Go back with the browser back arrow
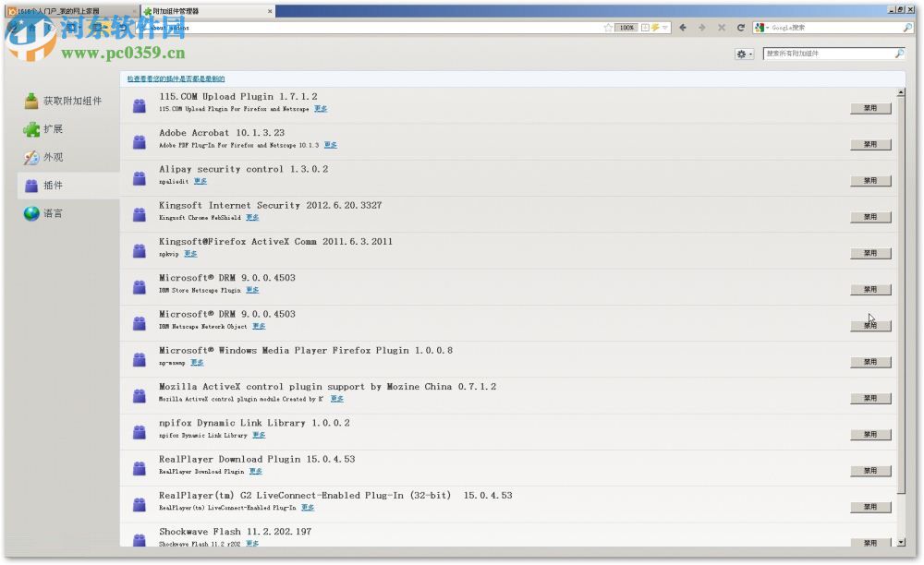924x565 pixels. (683, 28)
